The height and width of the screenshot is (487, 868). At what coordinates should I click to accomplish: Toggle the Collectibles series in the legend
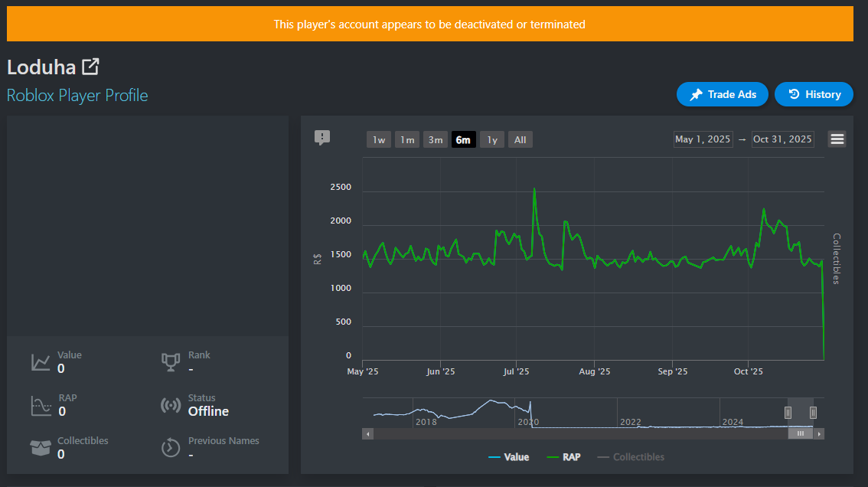(631, 457)
